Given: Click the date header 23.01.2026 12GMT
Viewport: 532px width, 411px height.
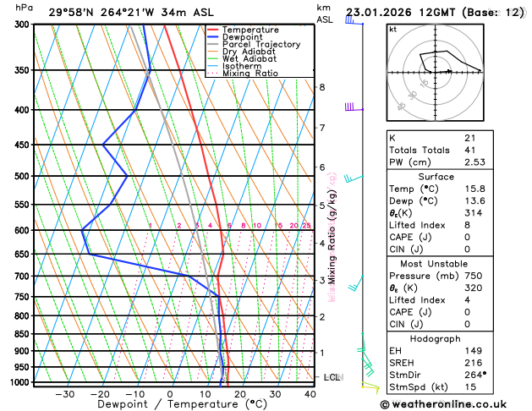Looking at the screenshot, I should (x=400, y=13).
